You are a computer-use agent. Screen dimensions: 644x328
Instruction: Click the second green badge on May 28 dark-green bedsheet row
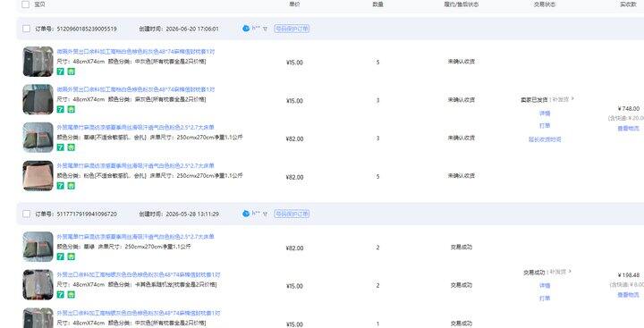71,257
